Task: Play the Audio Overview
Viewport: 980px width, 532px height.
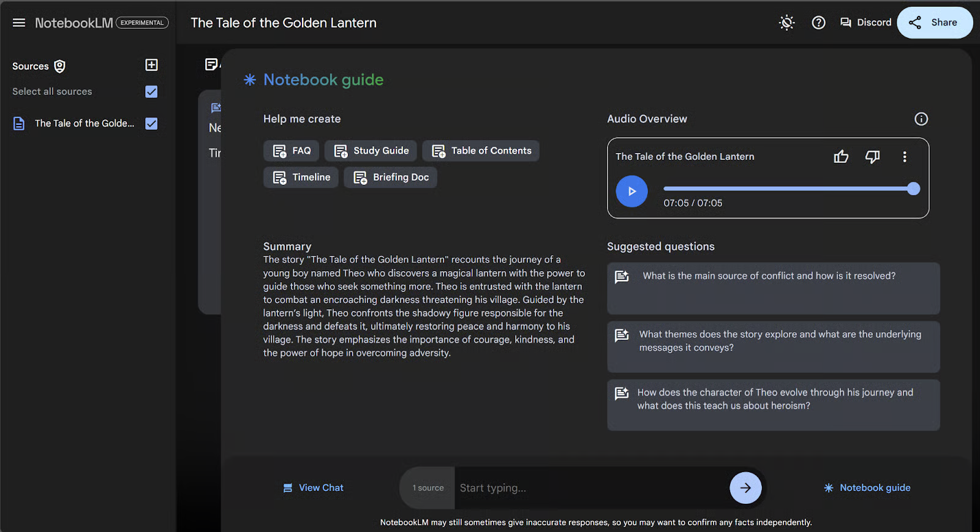Action: (631, 191)
